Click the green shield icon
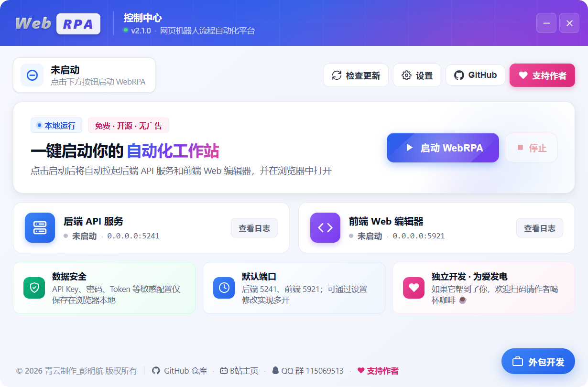 [x=34, y=288]
